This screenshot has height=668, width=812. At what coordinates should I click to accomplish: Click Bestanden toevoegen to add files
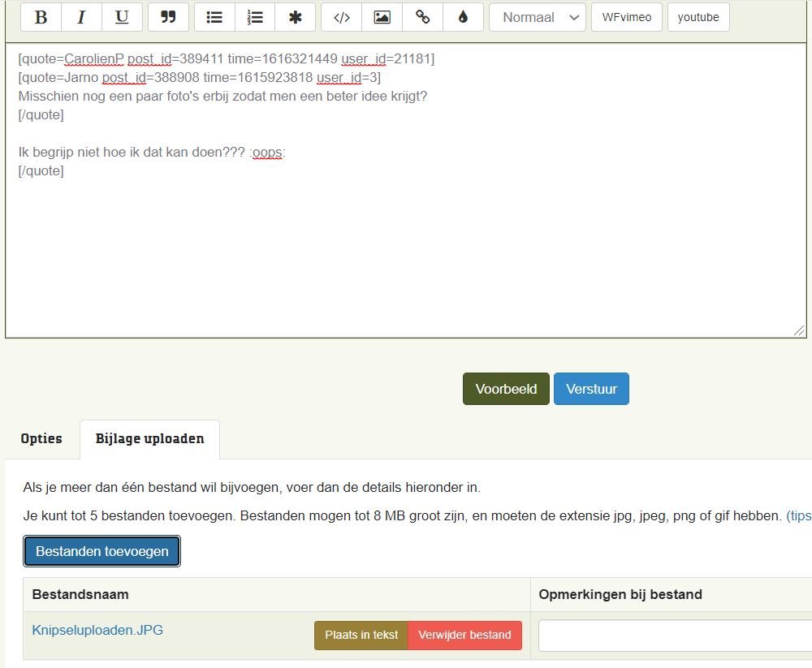[x=102, y=551]
